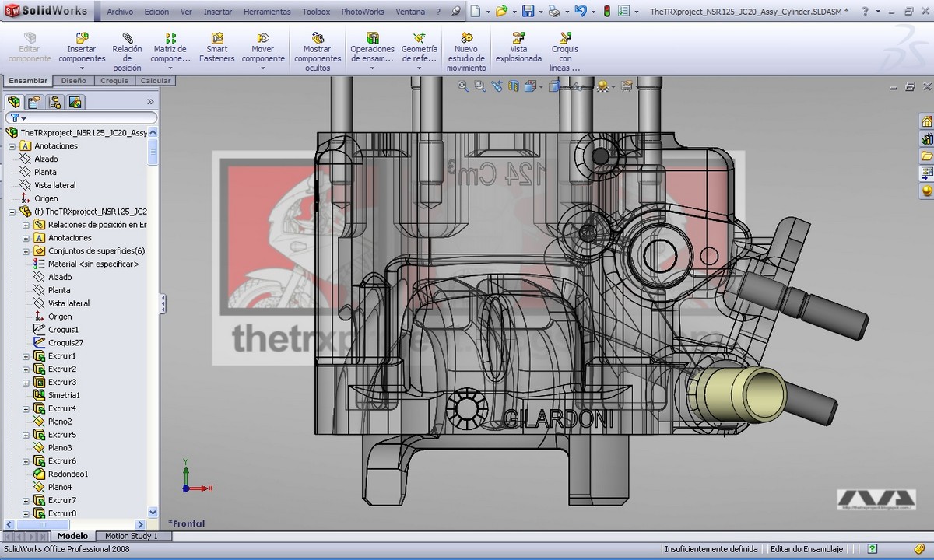Click the tree filter funnel icon
Screen dimensions: 934x560
tap(14, 118)
